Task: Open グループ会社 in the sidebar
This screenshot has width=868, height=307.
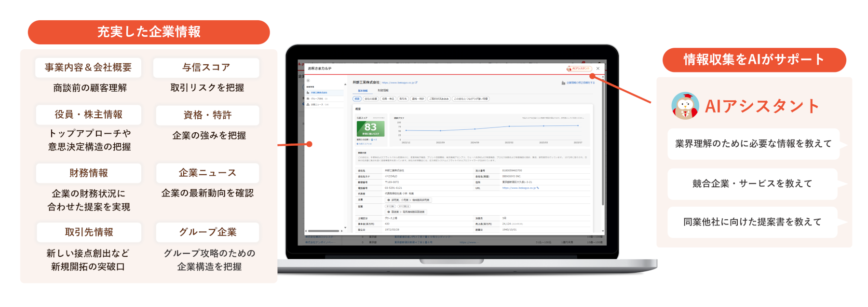Action: coord(317,98)
